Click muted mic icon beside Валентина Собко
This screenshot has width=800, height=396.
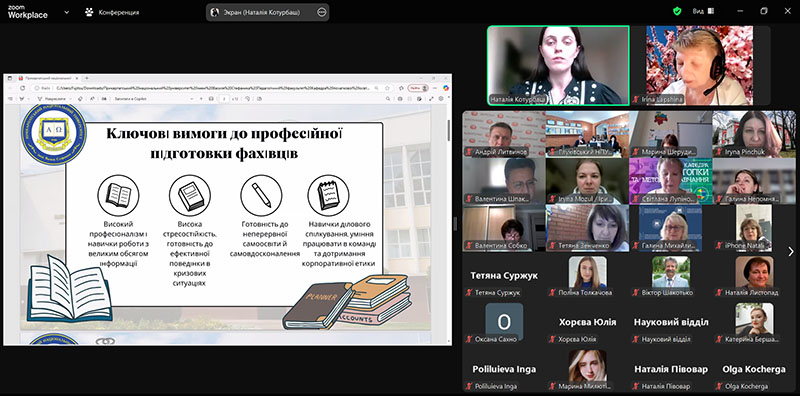click(468, 245)
